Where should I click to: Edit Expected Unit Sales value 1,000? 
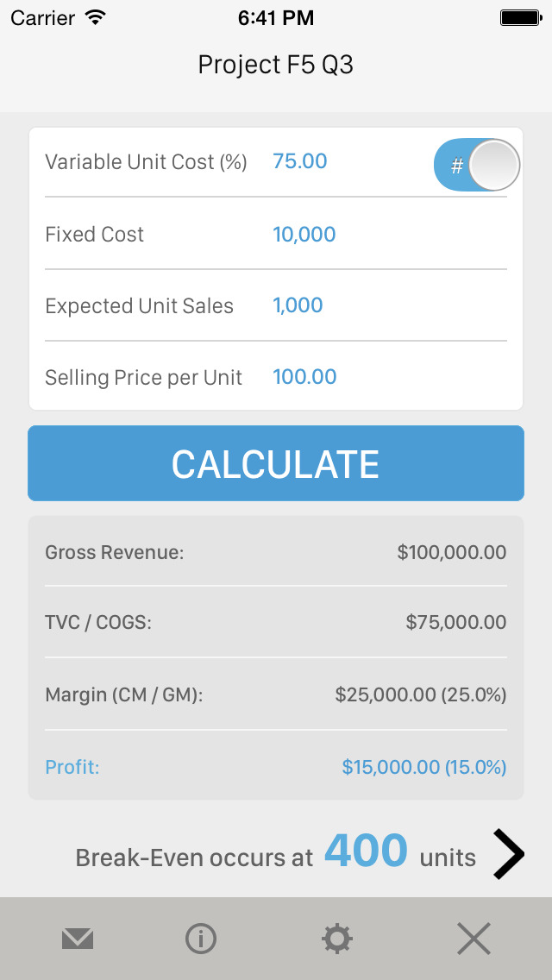click(x=298, y=305)
